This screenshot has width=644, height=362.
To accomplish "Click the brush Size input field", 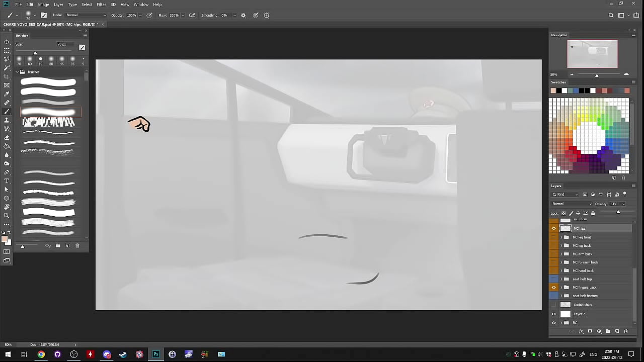I will coord(62,44).
